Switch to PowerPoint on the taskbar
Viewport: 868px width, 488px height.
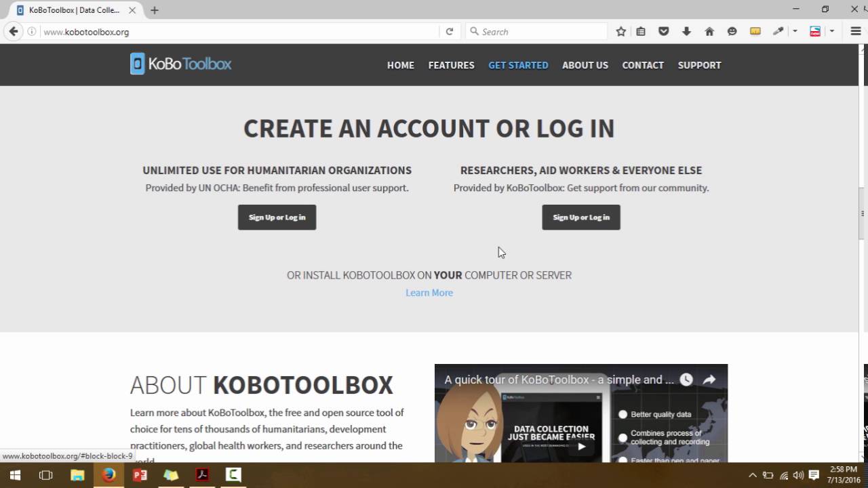140,475
